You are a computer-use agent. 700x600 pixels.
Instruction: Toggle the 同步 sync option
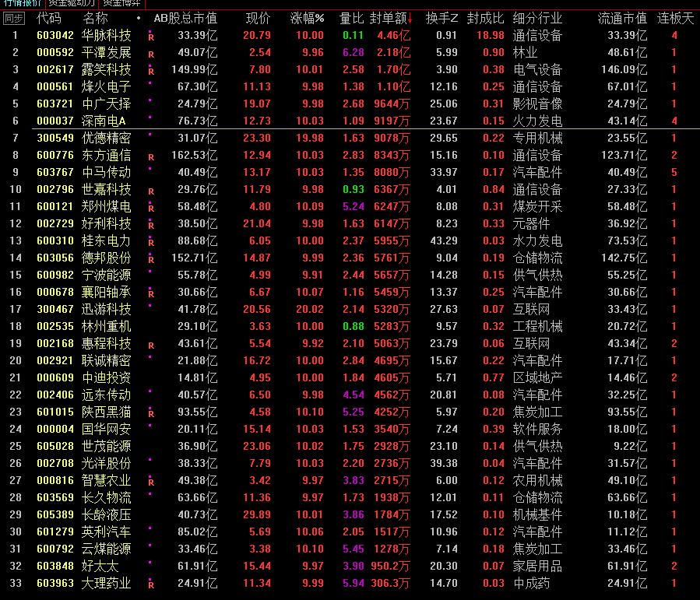coord(13,17)
